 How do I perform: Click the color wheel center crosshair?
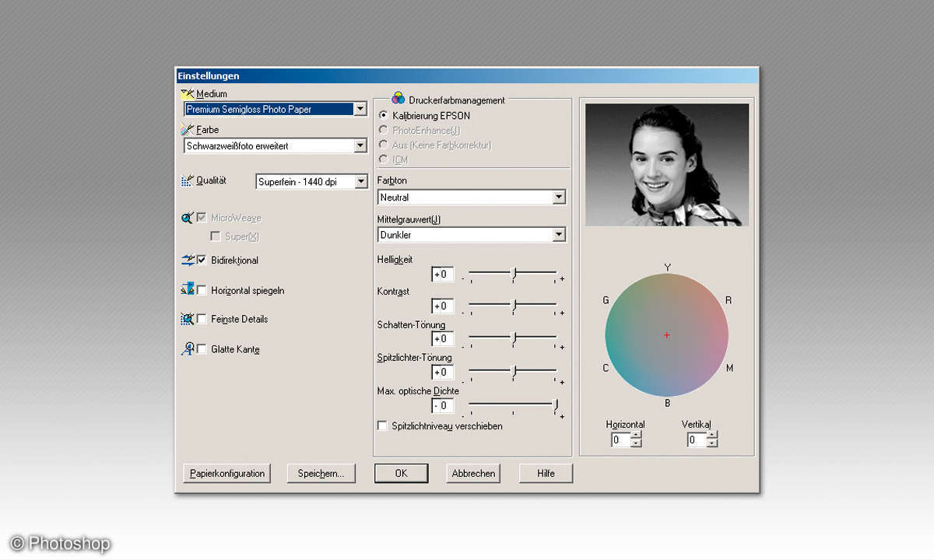(667, 334)
